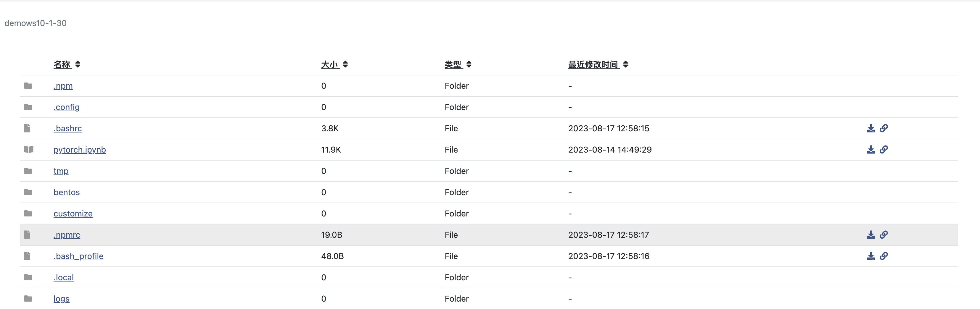The height and width of the screenshot is (309, 980).
Task: Sort by 名称 column arrows
Action: tap(78, 64)
